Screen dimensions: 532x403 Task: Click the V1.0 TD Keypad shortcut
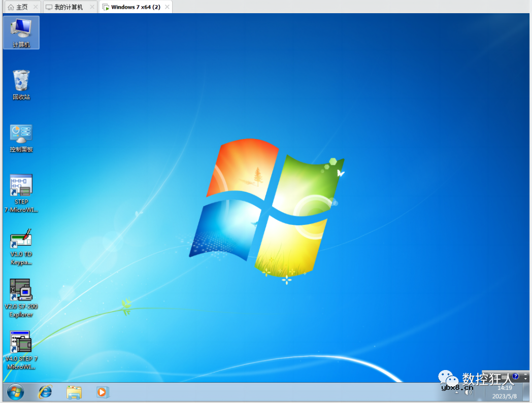(x=21, y=246)
